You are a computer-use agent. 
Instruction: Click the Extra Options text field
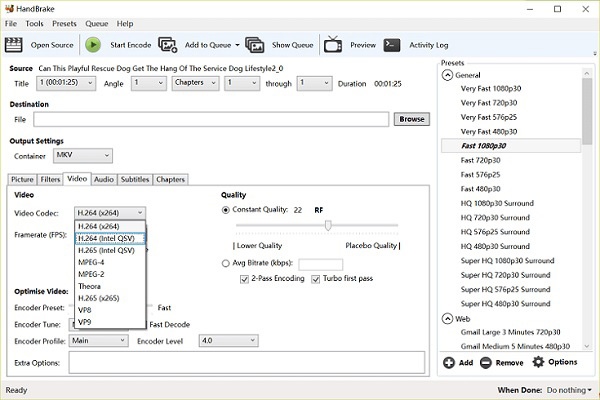click(x=247, y=362)
